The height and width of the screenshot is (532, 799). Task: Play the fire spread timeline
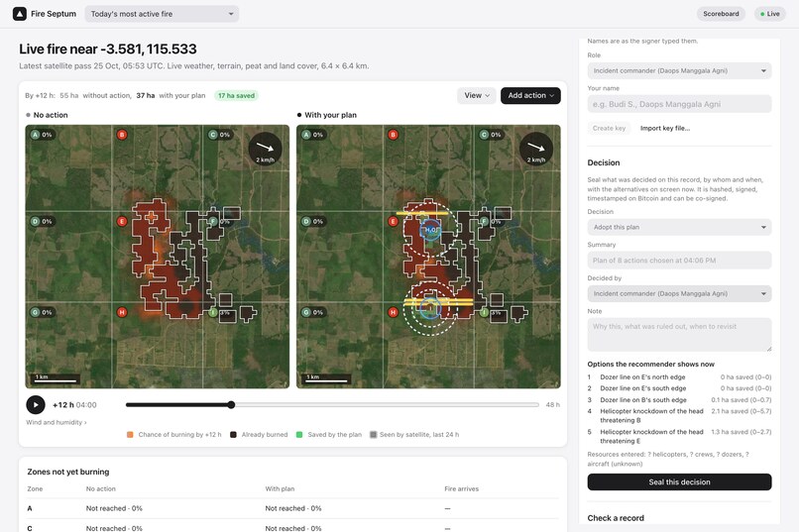pos(36,405)
